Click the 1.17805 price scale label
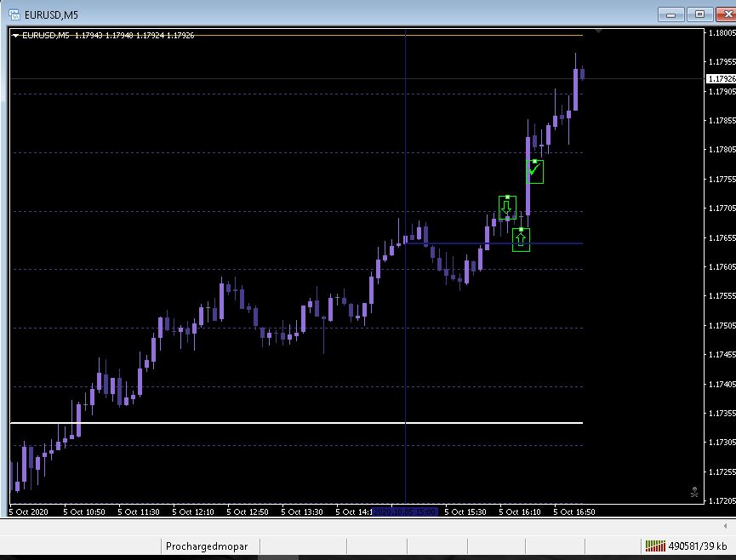 tap(722, 149)
